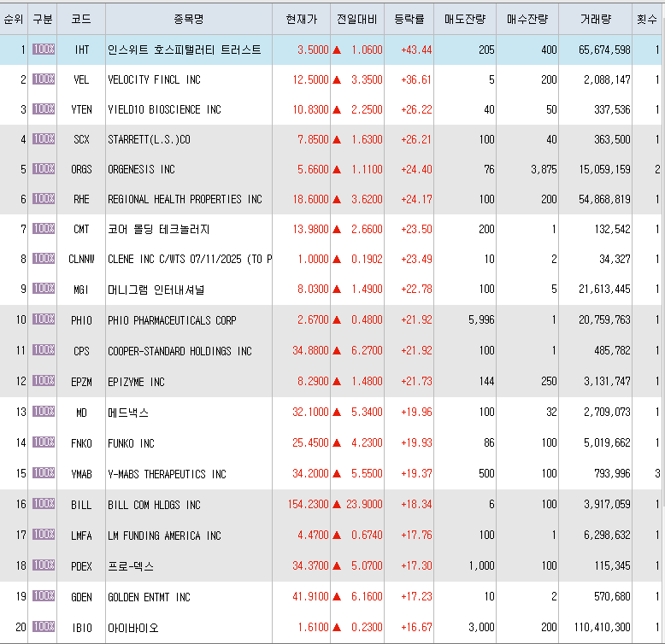The image size is (665, 644).
Task: Click the 100% badge in CMT row
Action: (x=44, y=228)
